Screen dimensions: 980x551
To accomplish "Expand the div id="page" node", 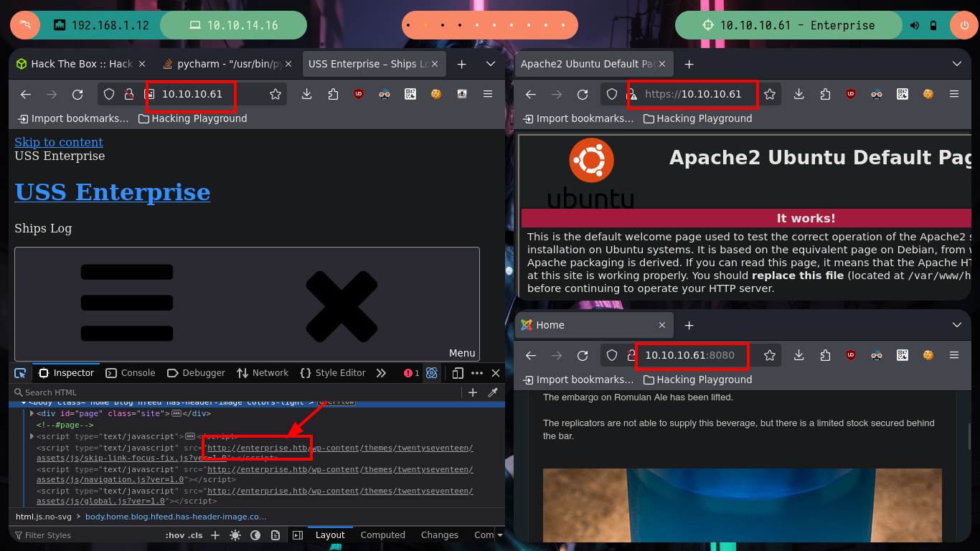I will pos(32,414).
